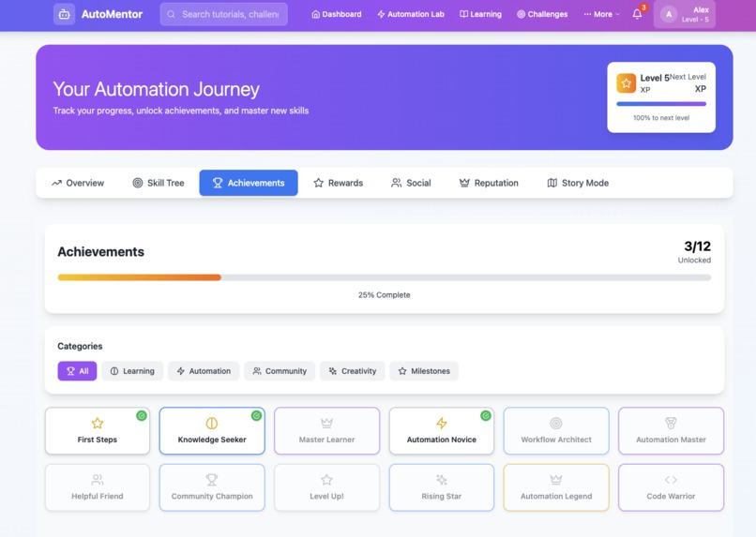Click the AutoMentor brand name
Image resolution: width=756 pixels, height=537 pixels.
(112, 14)
